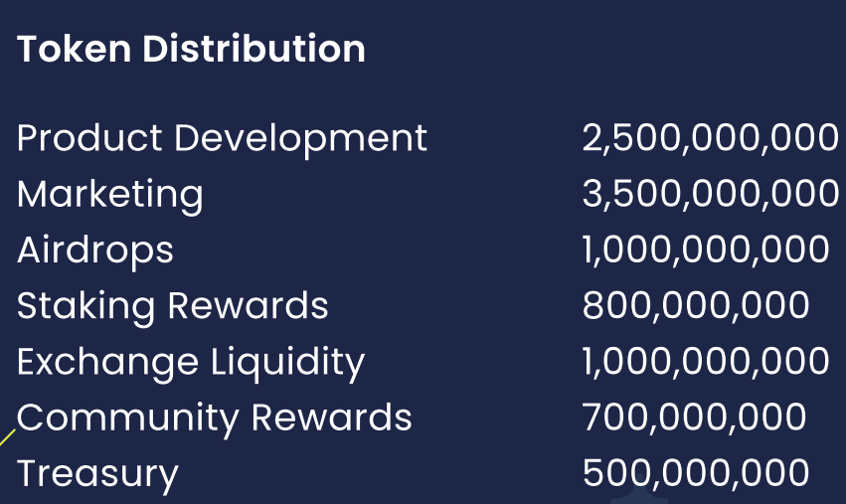Select the Airdrops label
846x504 pixels.
coord(95,251)
